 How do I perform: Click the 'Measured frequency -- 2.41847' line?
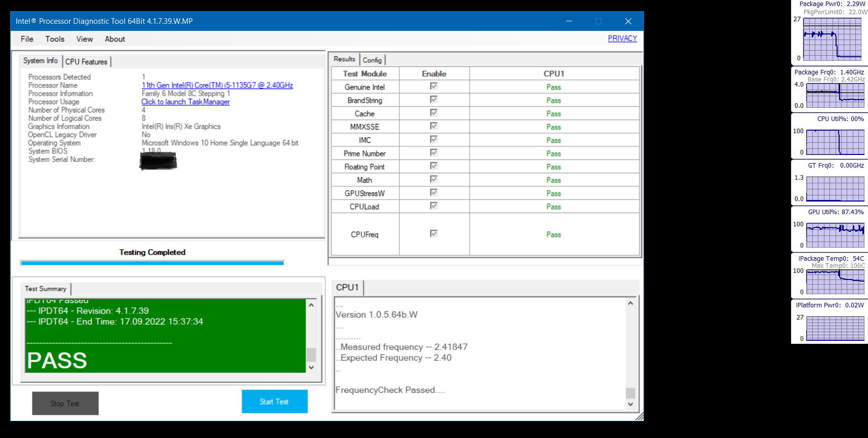[402, 347]
